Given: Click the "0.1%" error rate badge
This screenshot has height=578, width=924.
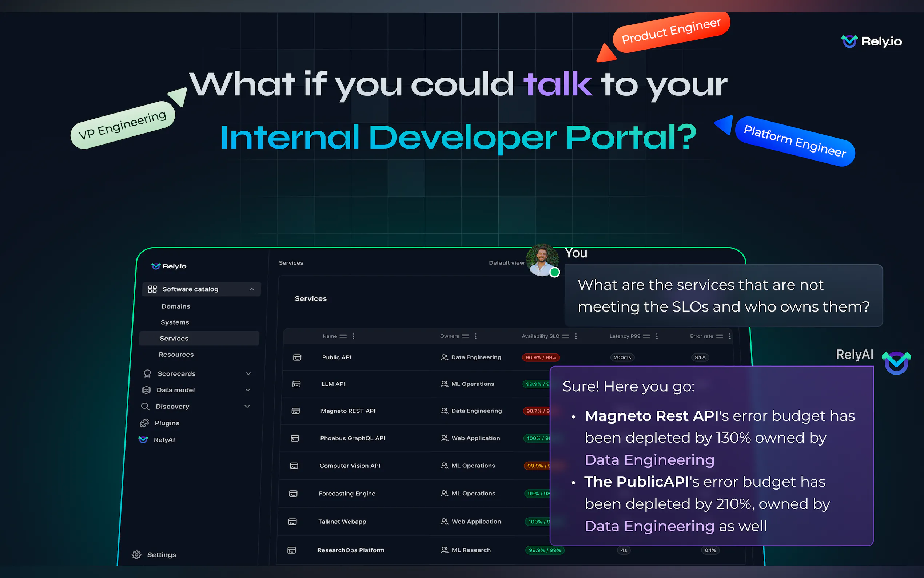Looking at the screenshot, I should pos(710,550).
